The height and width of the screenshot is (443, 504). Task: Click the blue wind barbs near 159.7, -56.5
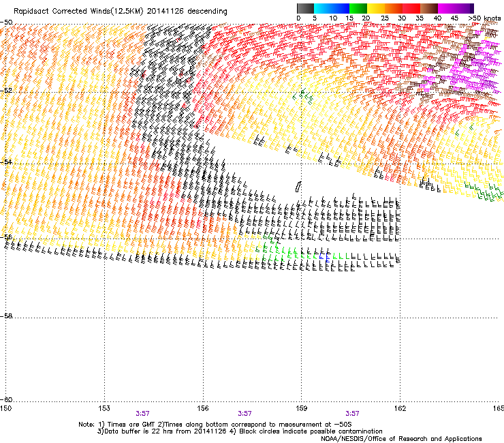[324, 257]
